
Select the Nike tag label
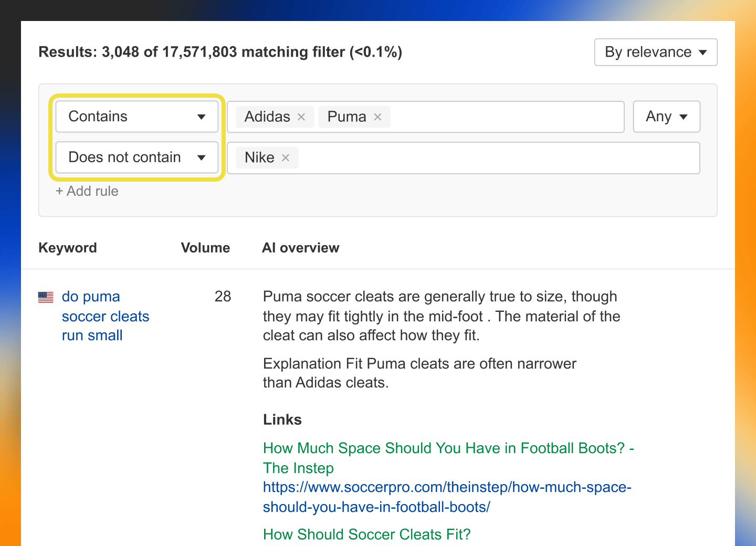click(259, 157)
